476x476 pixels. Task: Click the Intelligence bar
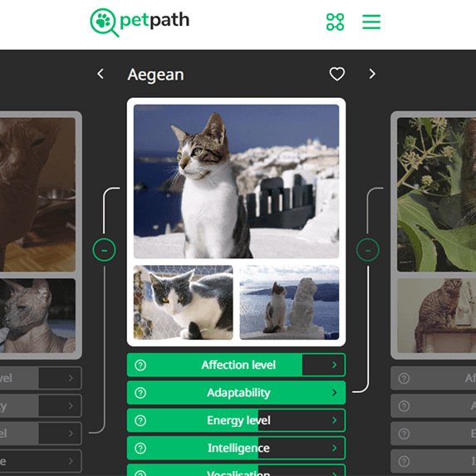point(236,448)
